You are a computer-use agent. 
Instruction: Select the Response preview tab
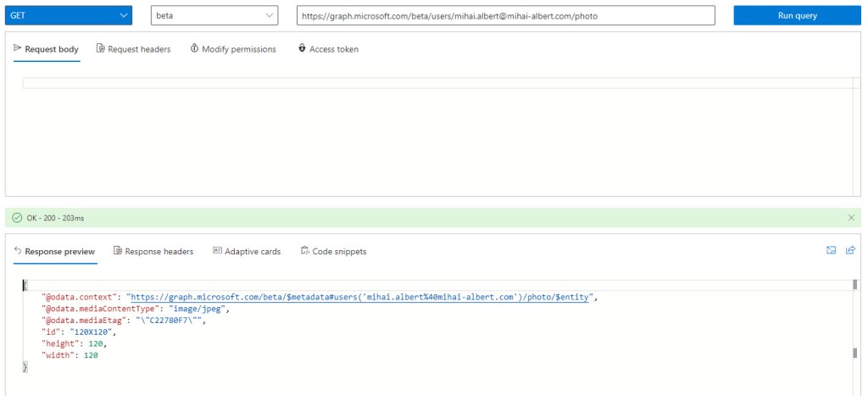54,251
